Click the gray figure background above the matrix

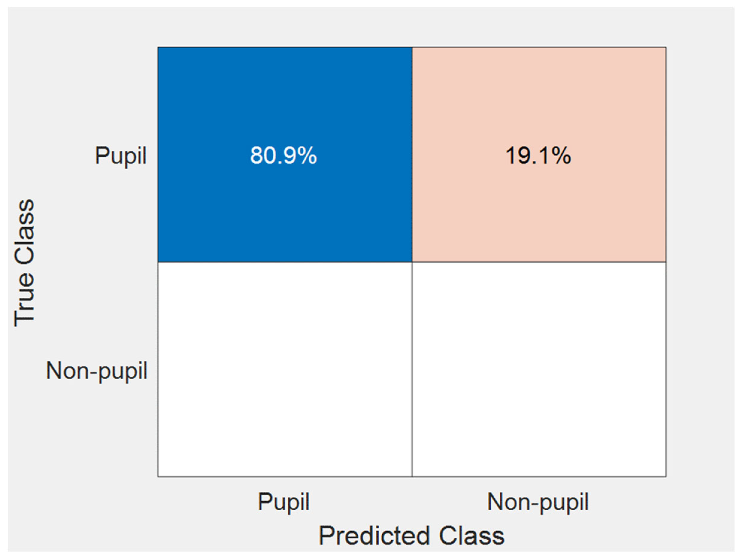click(411, 27)
